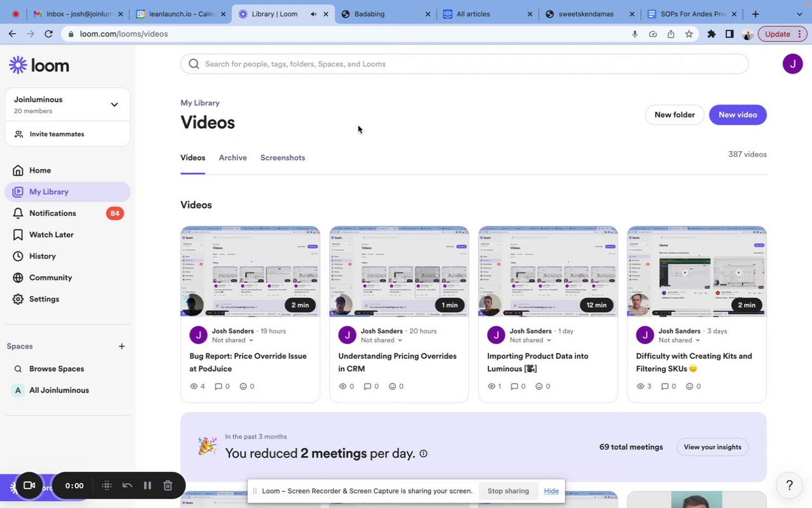Click the New folder button

(674, 115)
